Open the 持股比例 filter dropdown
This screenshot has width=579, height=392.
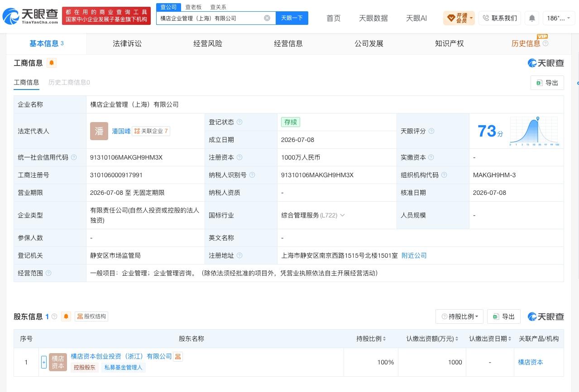click(x=459, y=316)
